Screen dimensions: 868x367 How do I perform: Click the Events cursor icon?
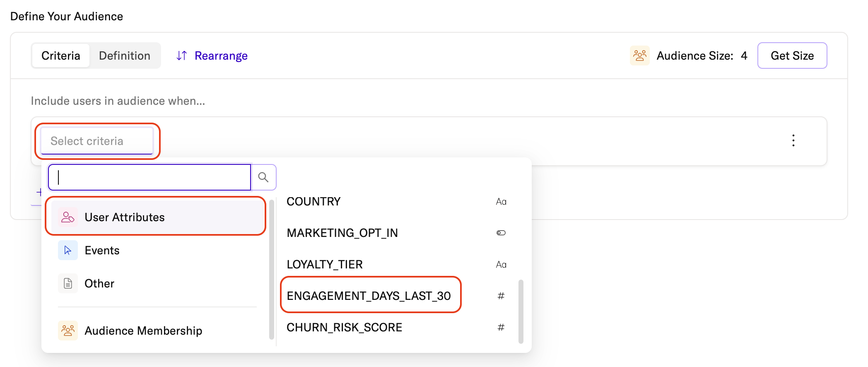pyautogui.click(x=68, y=250)
